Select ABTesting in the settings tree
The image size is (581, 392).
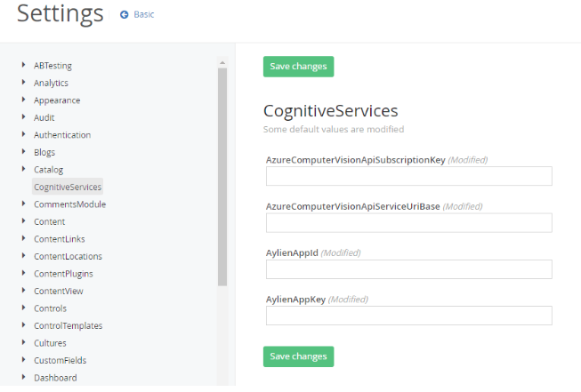(52, 66)
